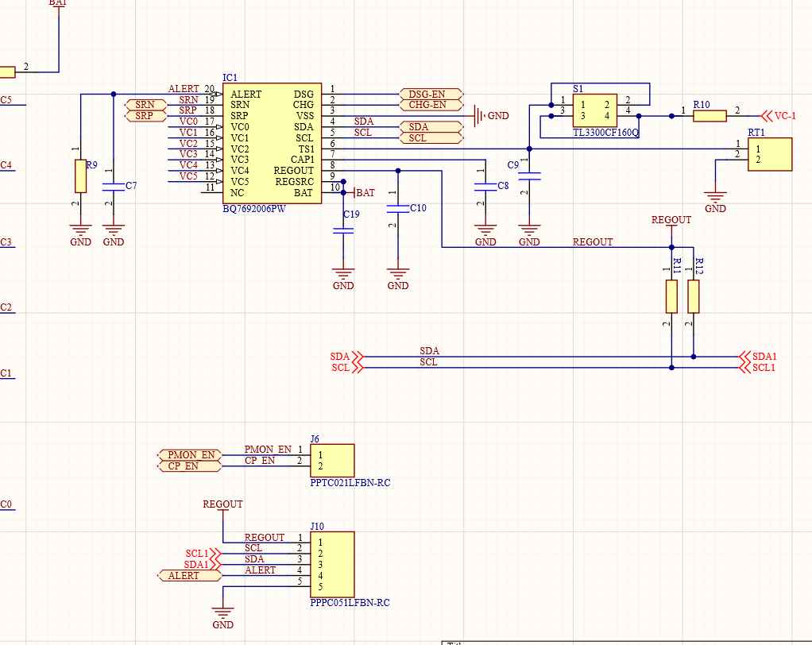
Task: Click the GND symbol below C8
Action: click(485, 236)
